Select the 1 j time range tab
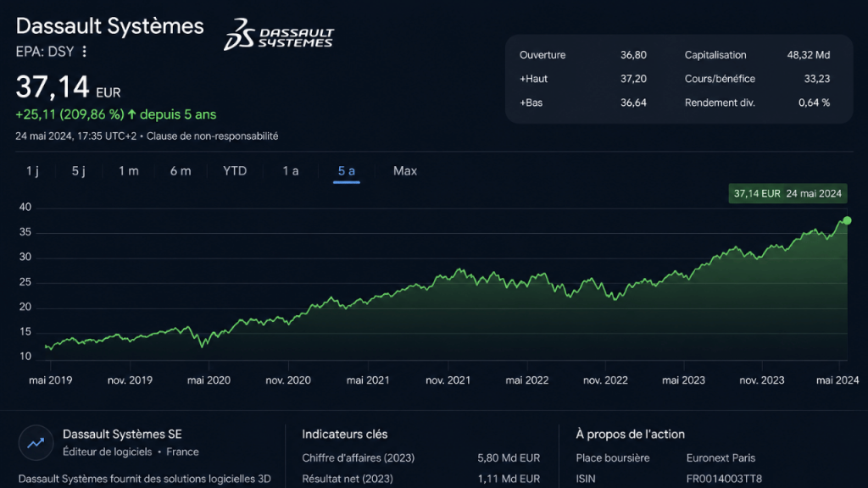Viewport: 868px width, 488px height. [x=33, y=171]
